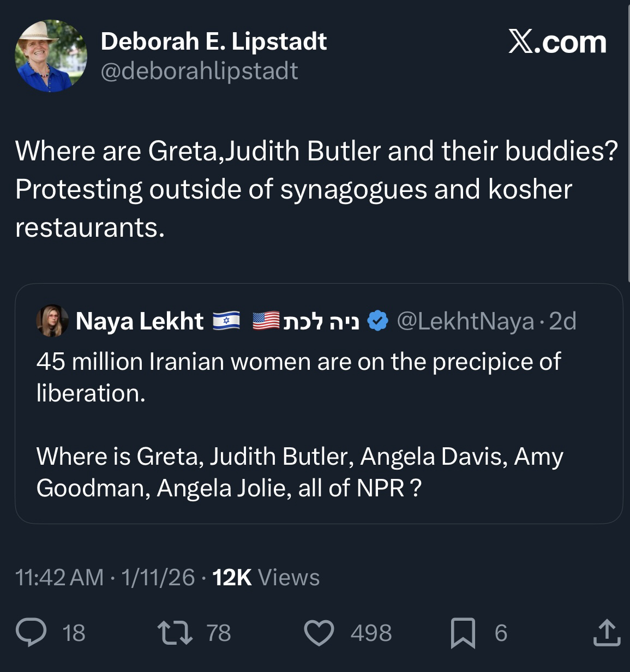
Task: Bookmark this tweet
Action: click(463, 633)
